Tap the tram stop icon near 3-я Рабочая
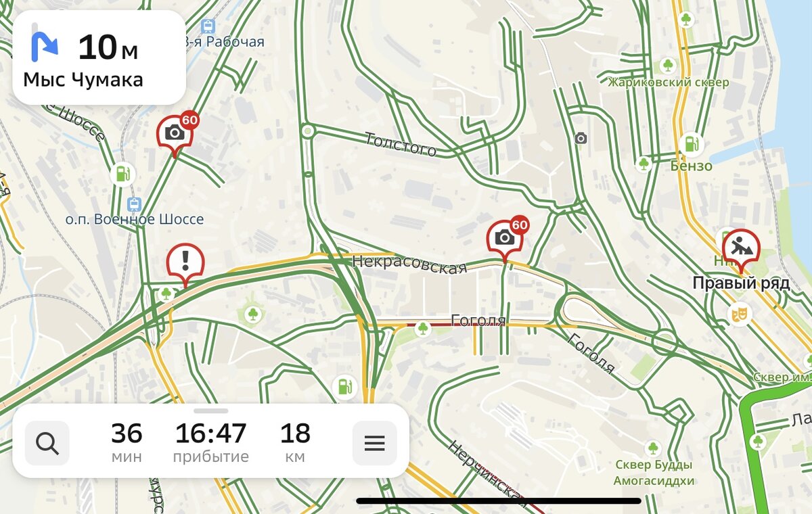 click(x=208, y=26)
